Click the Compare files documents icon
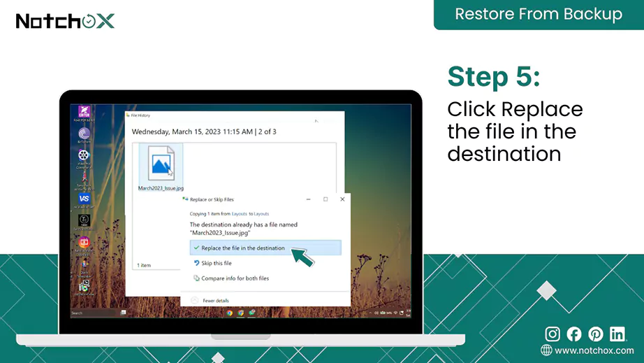644x363 pixels. 196,278
